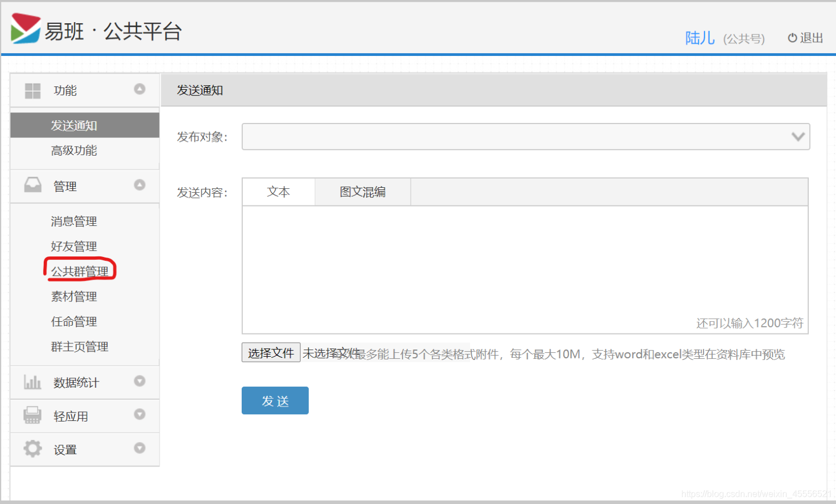Click the 管理 inbox tray icon
The image size is (836, 504).
pos(33,185)
